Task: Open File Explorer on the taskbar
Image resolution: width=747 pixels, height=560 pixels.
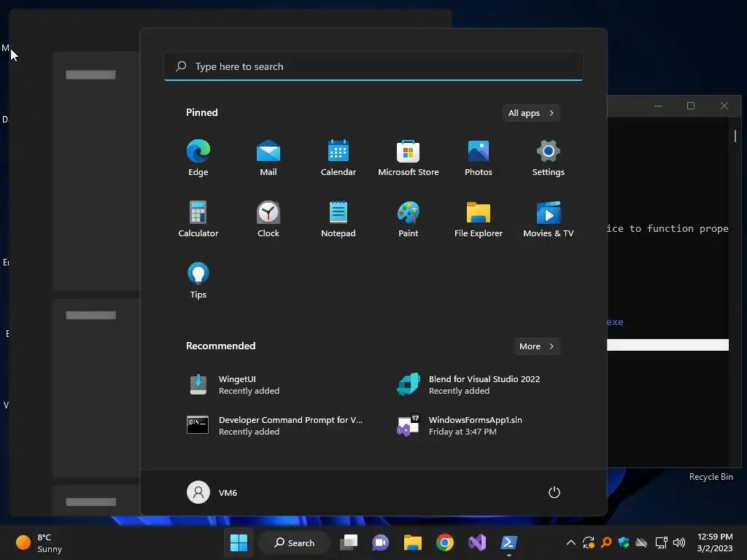Action: (413, 542)
